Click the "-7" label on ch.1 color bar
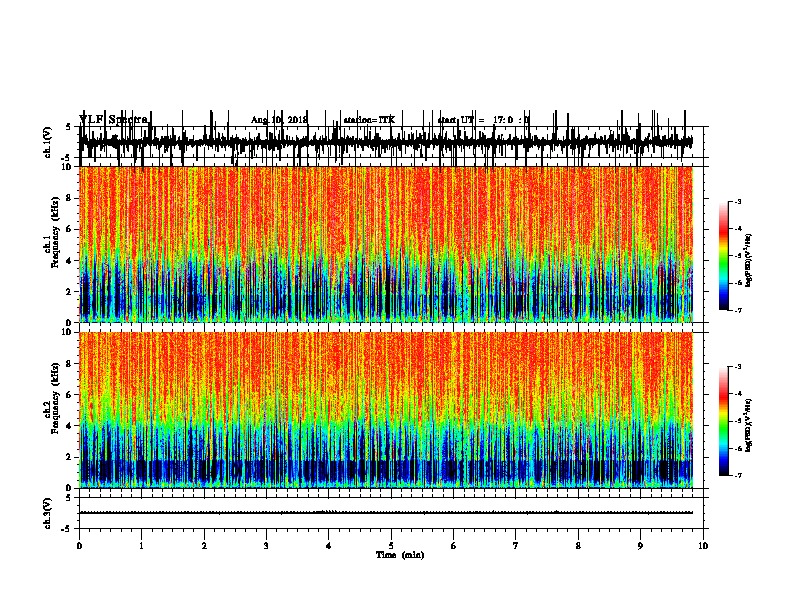The image size is (792, 612). [737, 310]
